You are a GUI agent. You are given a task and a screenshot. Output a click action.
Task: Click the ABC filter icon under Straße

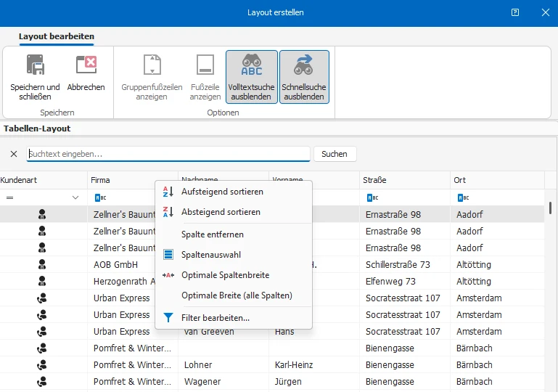[372, 197]
